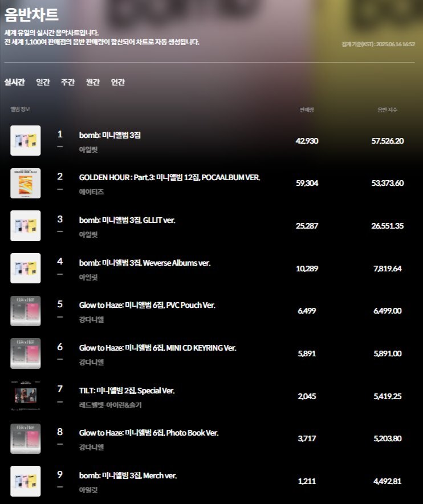Click sales value 10,289
Image resolution: width=423 pixels, height=504 pixels.
tap(307, 269)
